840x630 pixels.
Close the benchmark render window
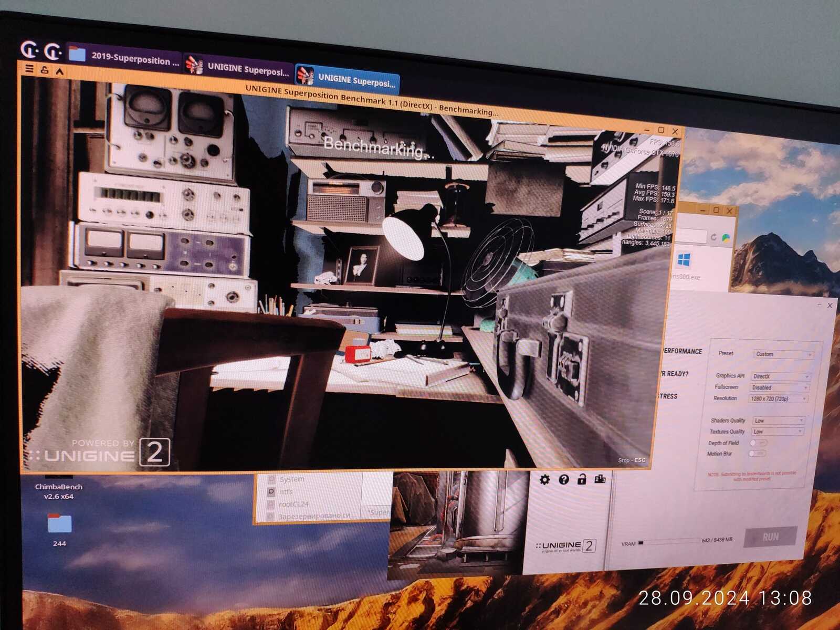coord(675,131)
